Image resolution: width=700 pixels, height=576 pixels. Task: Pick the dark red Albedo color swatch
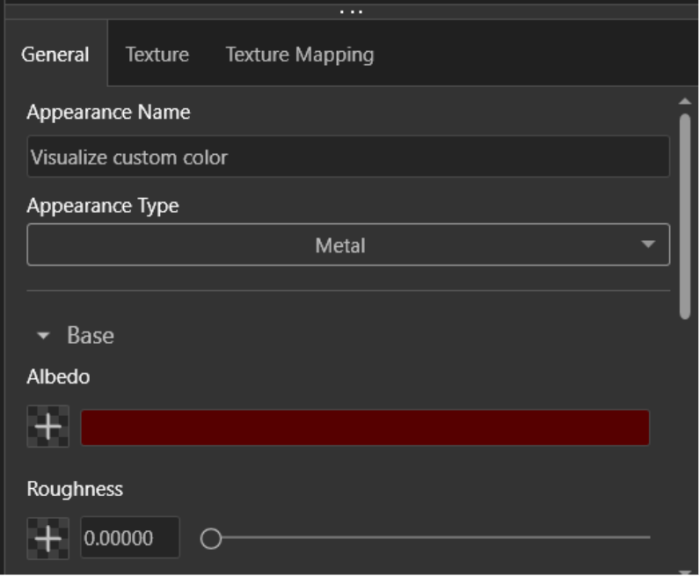pyautogui.click(x=364, y=427)
